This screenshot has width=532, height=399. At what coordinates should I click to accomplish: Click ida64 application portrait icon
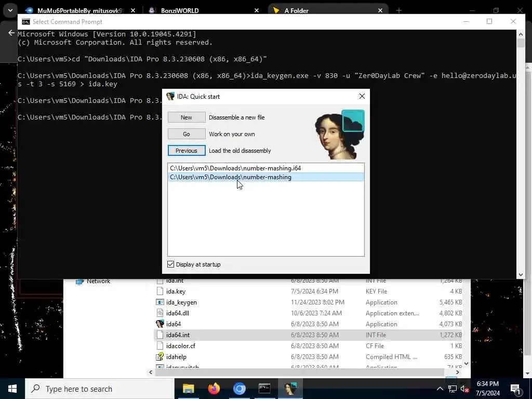pos(160,324)
